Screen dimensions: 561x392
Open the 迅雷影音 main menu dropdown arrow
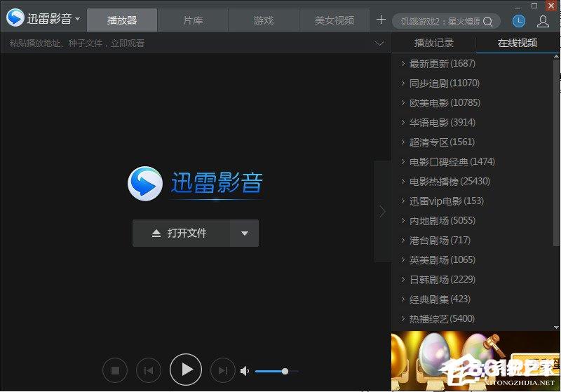pyautogui.click(x=78, y=18)
